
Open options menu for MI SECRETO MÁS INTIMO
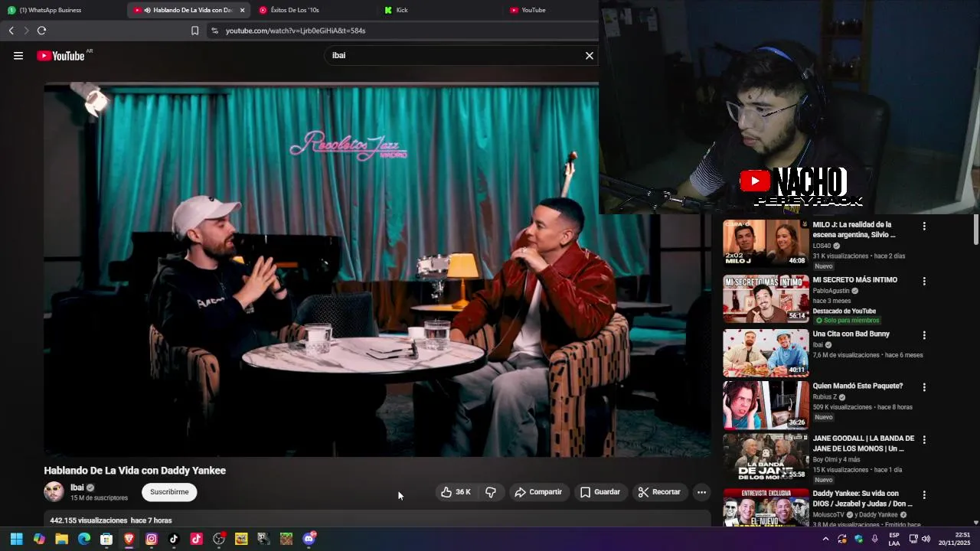pos(924,281)
